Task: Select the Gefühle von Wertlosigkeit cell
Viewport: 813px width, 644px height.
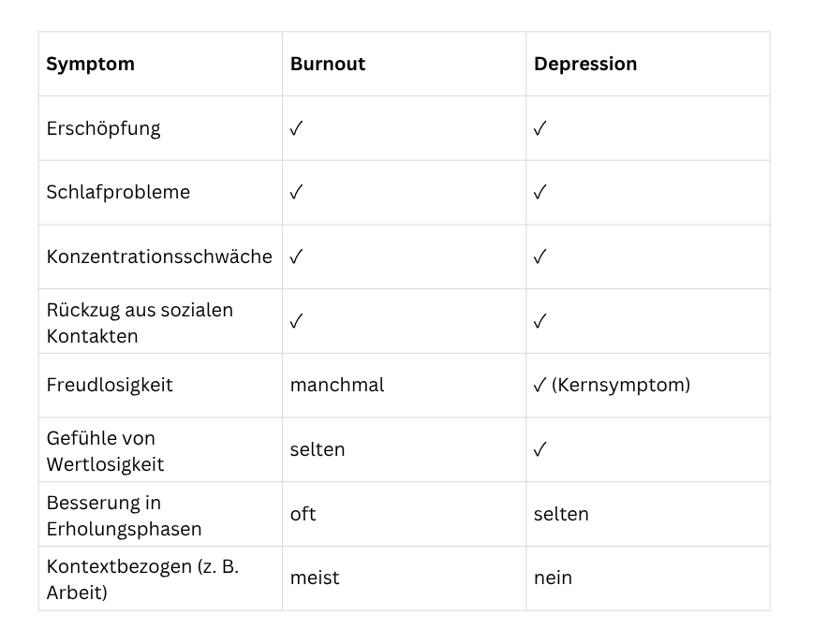Action: [104, 450]
